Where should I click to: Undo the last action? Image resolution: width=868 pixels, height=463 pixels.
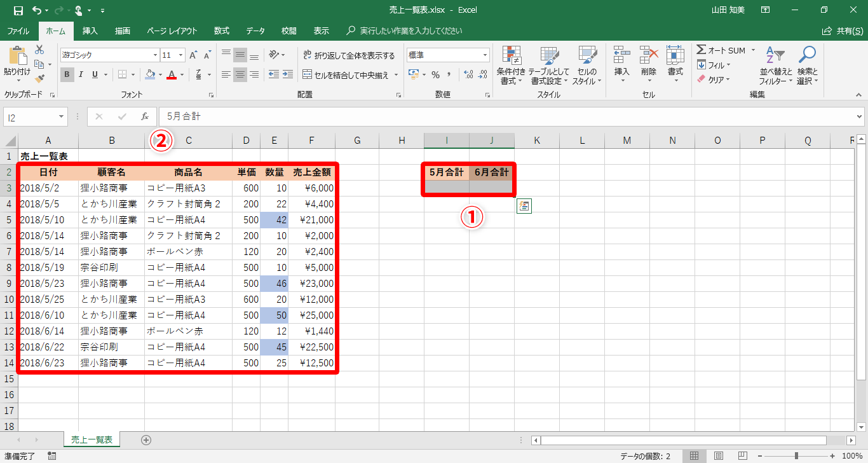37,10
